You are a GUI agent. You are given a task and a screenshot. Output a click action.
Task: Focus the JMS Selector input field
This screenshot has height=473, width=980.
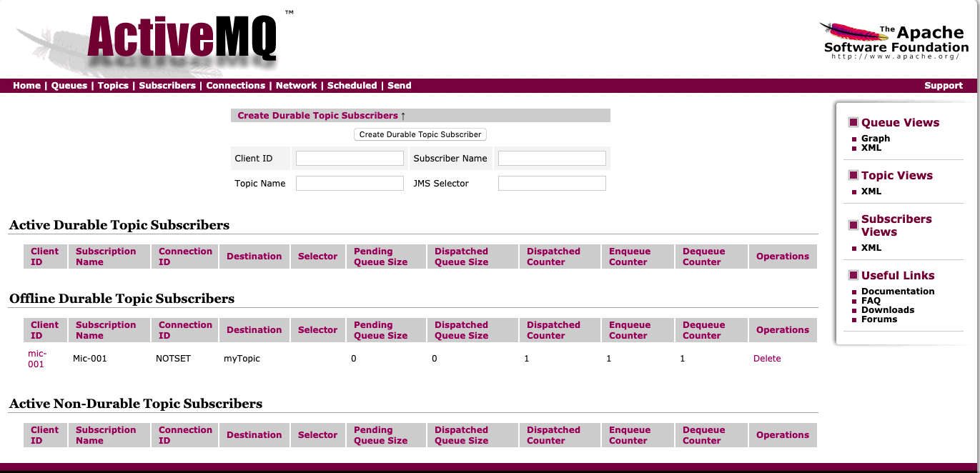(552, 183)
